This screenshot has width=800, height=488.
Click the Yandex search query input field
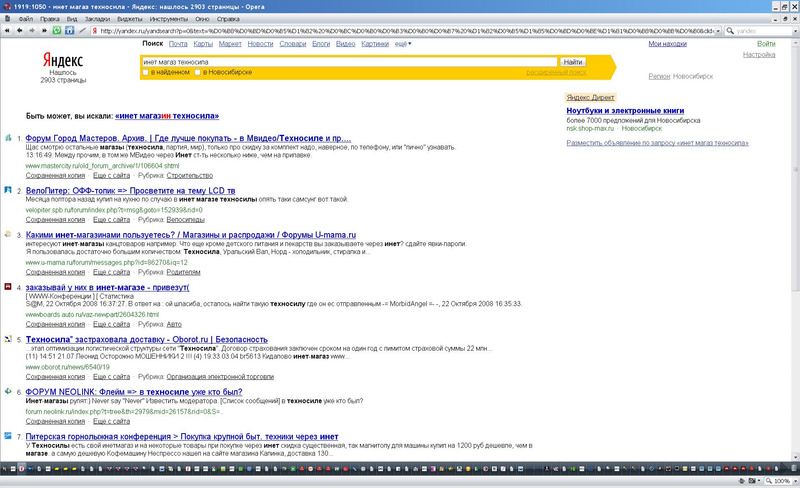click(349, 62)
